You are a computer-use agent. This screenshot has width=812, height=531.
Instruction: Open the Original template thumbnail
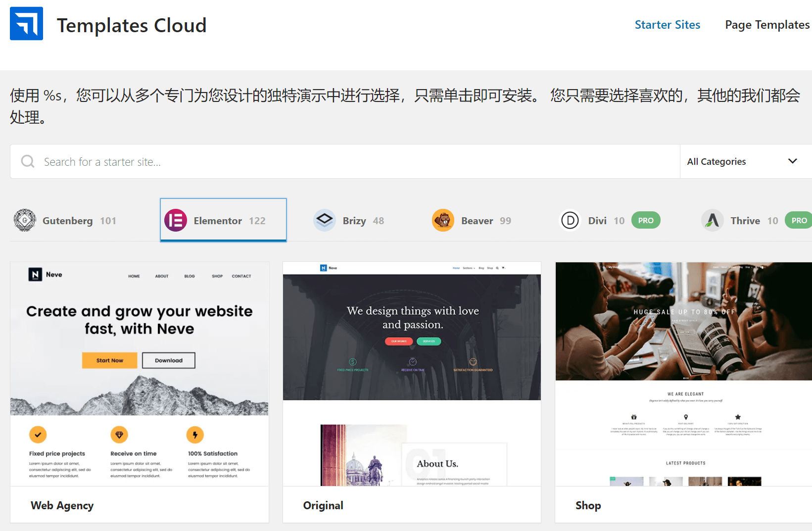pos(412,374)
